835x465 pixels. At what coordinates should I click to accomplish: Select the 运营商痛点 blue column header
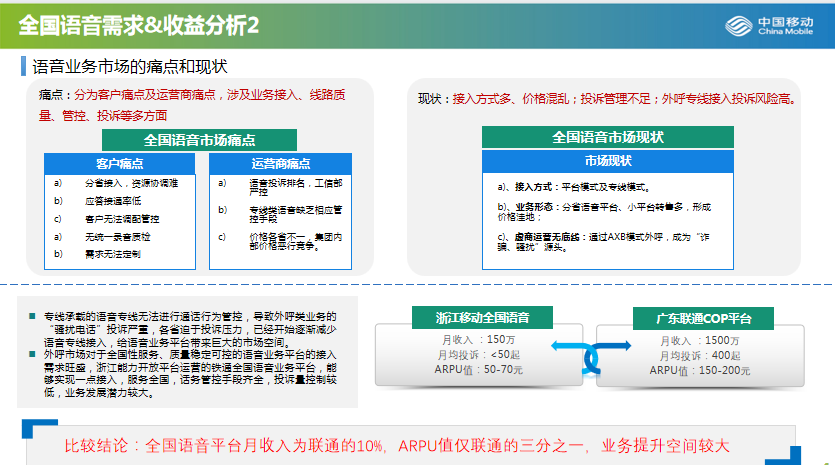click(x=281, y=164)
